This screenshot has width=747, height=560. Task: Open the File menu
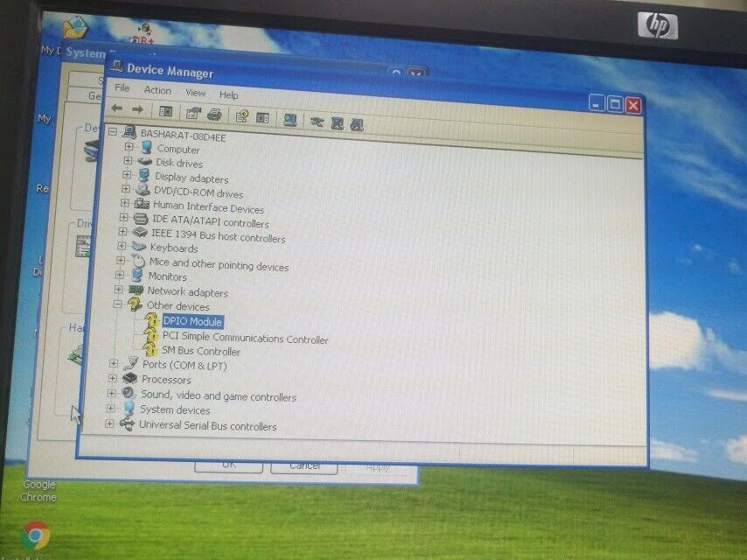coord(122,88)
